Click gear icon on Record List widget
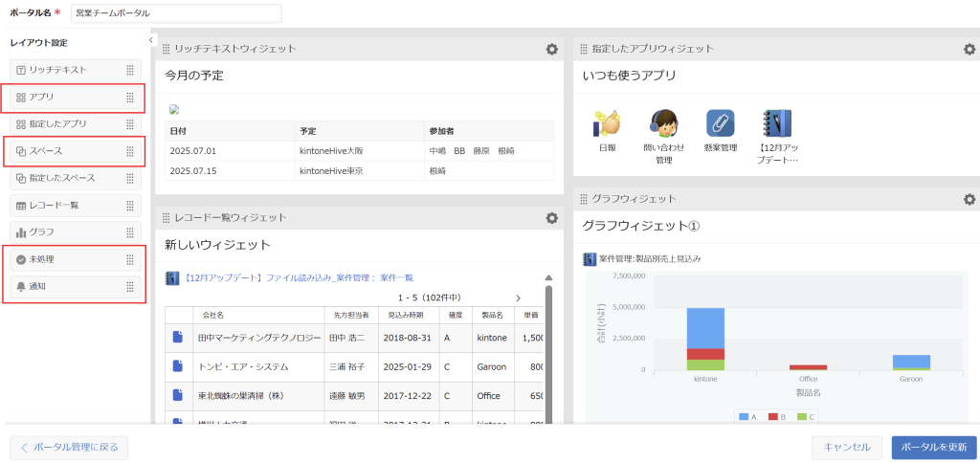This screenshot has height=463, width=980. 551,218
